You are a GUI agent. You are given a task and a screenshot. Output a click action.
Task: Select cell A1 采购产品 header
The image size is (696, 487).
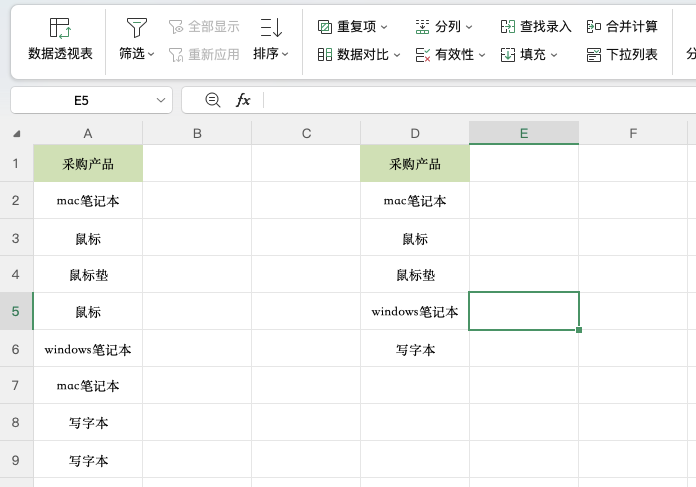coord(88,163)
